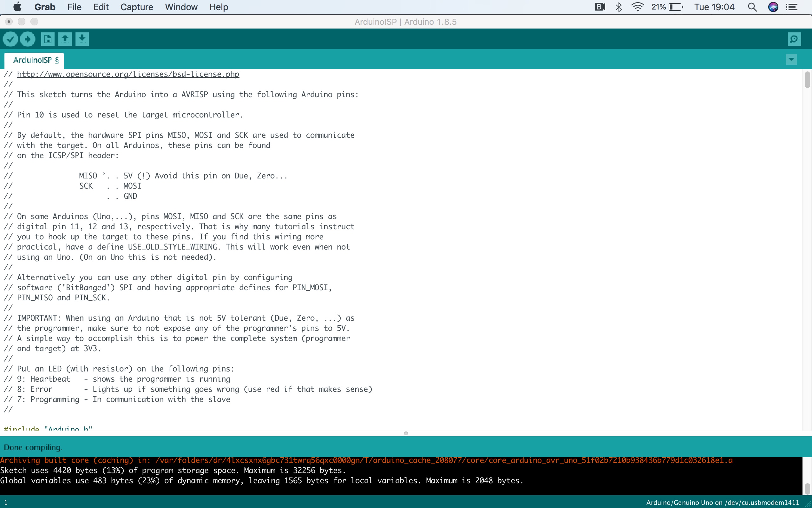
Task: Click the console vertical scrollbar thumb
Action: tap(807, 489)
